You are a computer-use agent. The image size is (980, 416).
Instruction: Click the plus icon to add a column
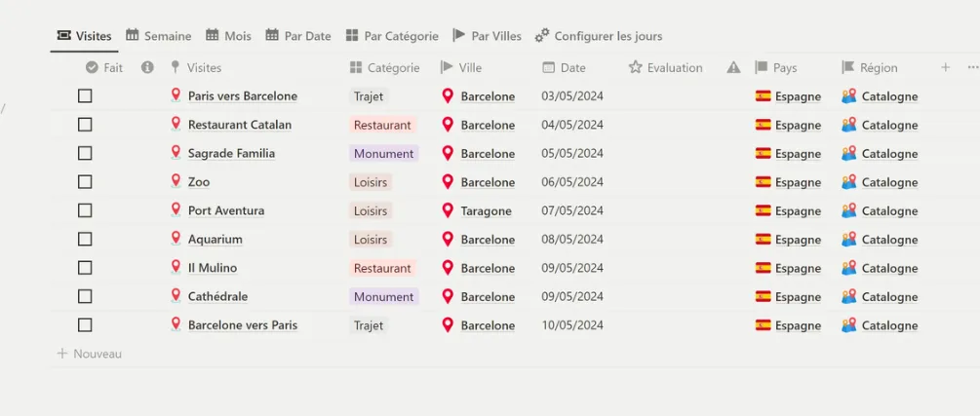coord(946,67)
